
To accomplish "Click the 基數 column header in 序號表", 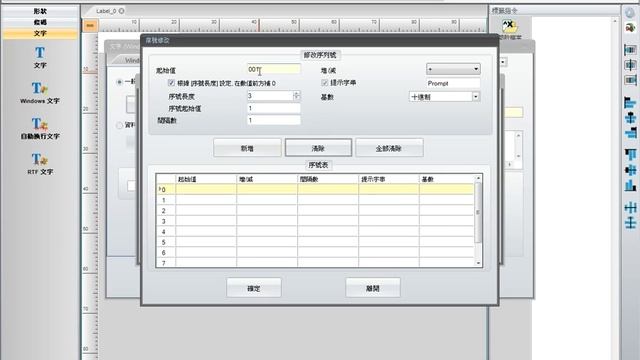I will pyautogui.click(x=447, y=179).
